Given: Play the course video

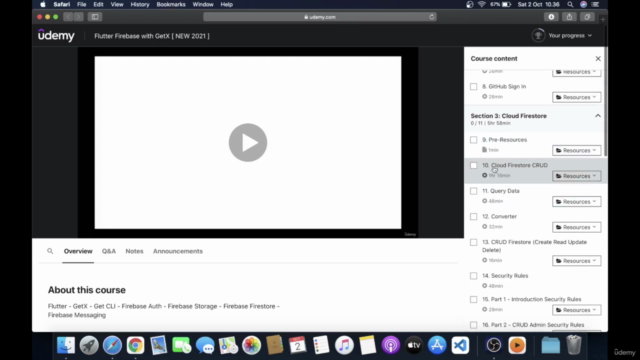Looking at the screenshot, I should click(x=248, y=142).
